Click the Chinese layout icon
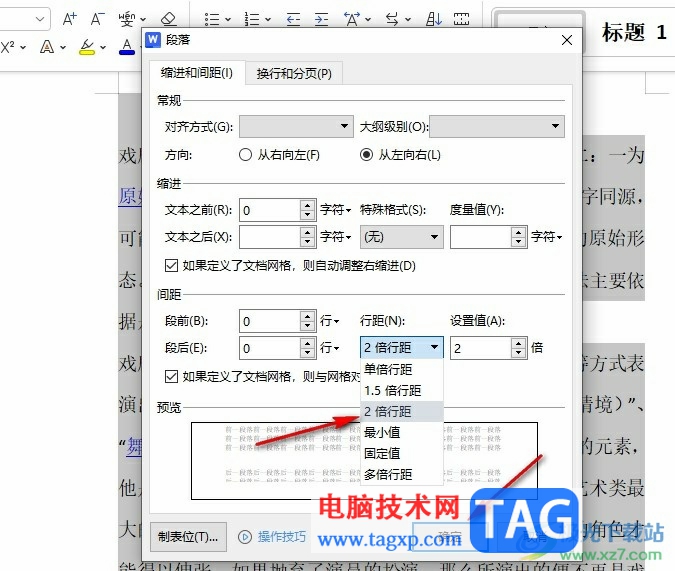 (352, 19)
